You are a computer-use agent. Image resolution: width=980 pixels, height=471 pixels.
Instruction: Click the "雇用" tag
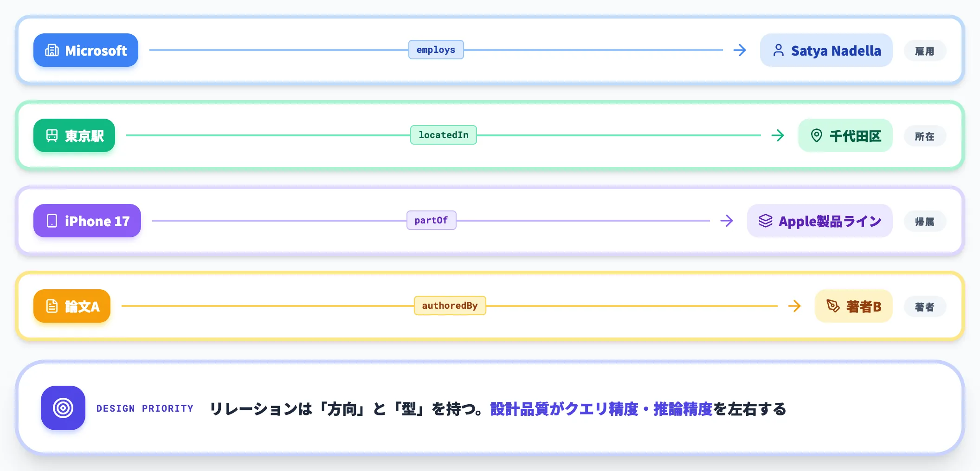click(925, 51)
